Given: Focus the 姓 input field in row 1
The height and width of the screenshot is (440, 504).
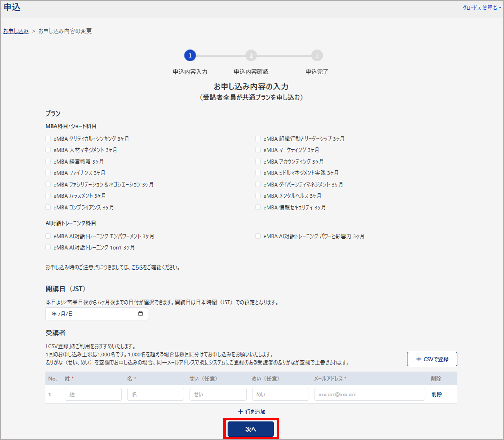Looking at the screenshot, I should [93, 394].
